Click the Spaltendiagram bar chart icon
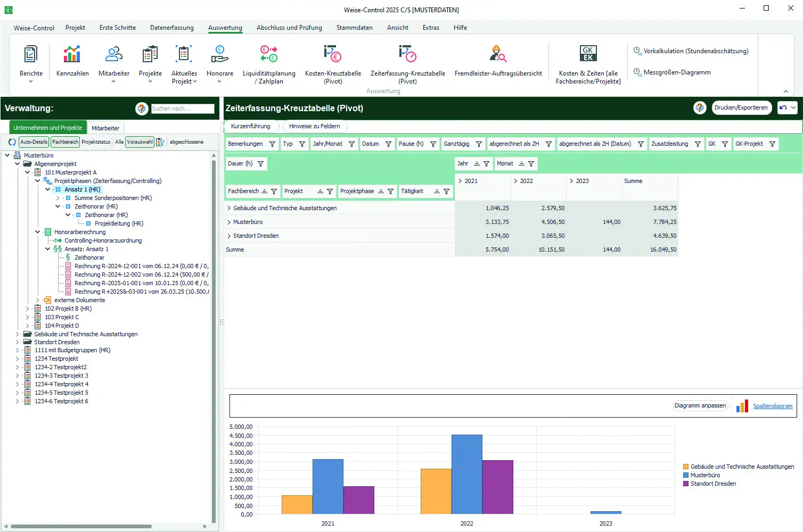The image size is (803, 532). point(742,406)
